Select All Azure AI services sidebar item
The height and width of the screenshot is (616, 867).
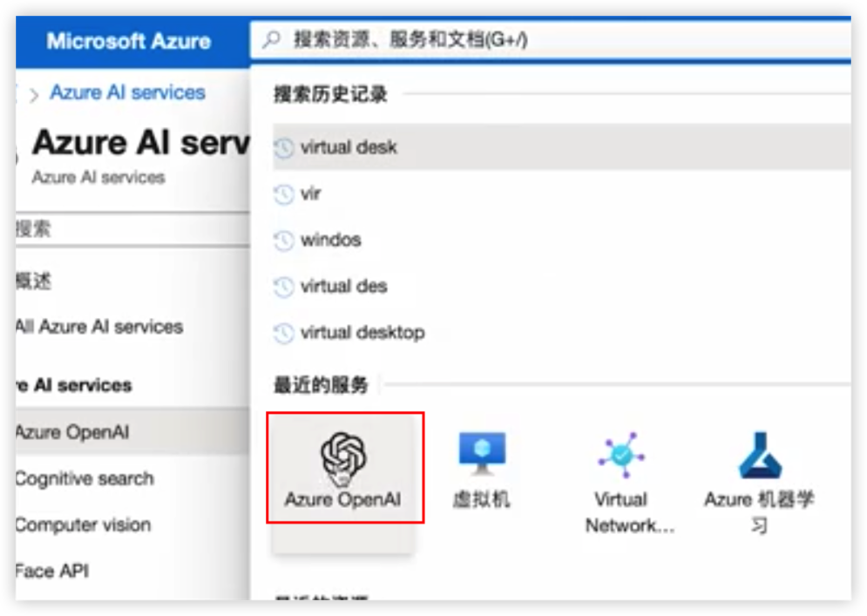[x=99, y=328]
